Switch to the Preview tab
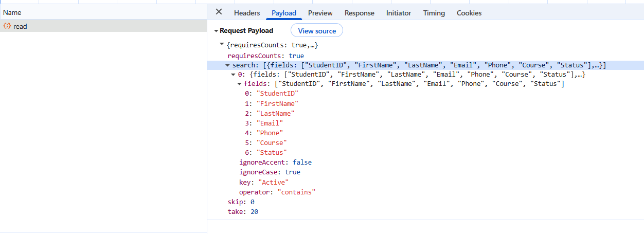Viewport: 644px width, 234px height. pos(320,13)
